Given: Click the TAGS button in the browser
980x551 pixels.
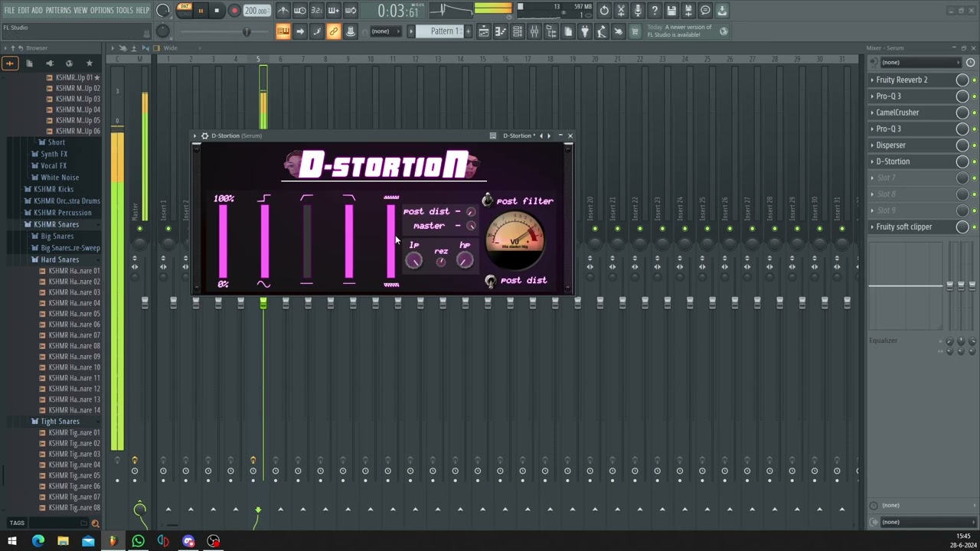Looking at the screenshot, I should pos(17,523).
